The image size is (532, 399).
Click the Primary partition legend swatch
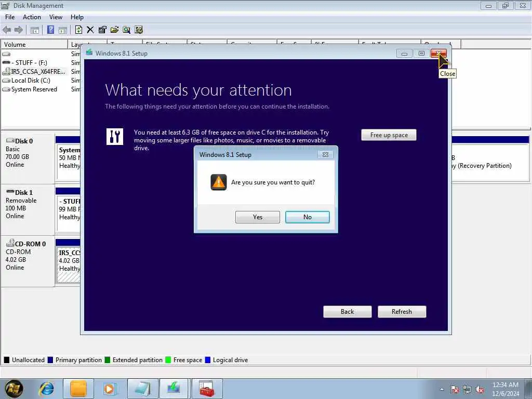50,360
